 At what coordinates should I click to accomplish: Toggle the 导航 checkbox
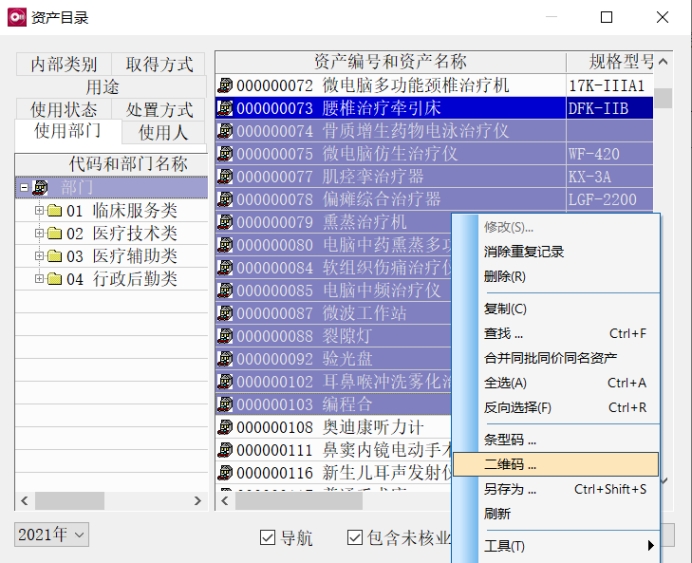[x=267, y=537]
